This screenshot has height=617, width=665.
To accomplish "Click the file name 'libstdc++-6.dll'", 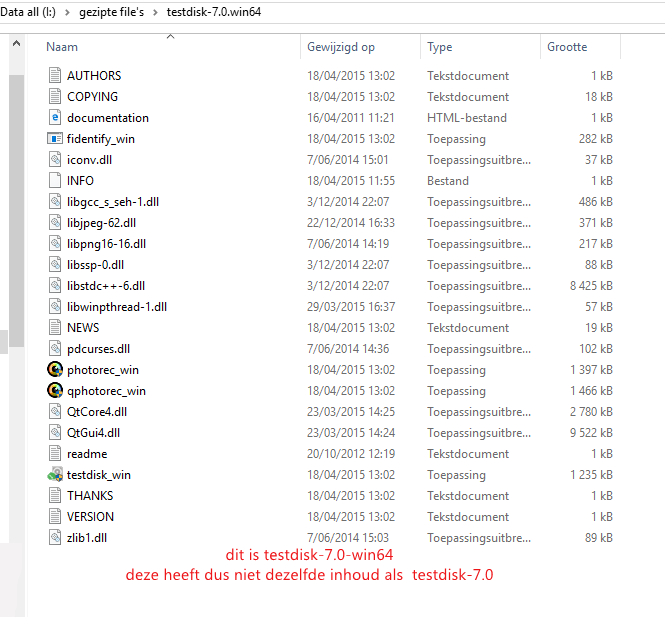I will [x=106, y=286].
